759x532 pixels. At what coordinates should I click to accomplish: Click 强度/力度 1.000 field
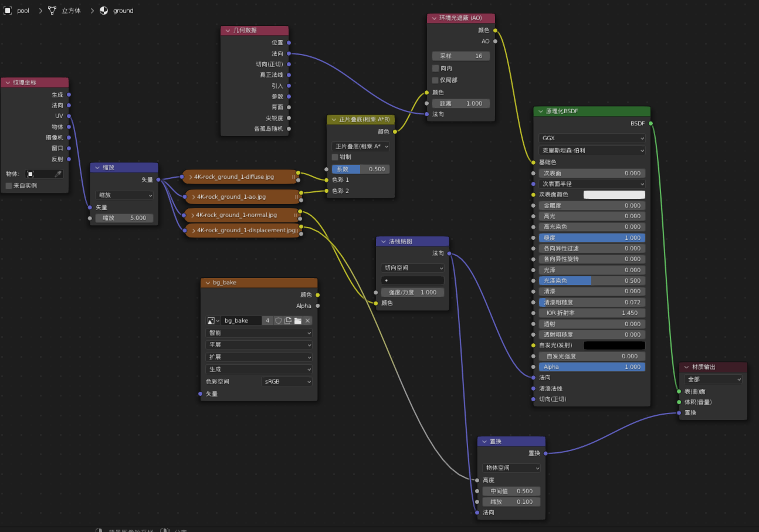pos(412,292)
